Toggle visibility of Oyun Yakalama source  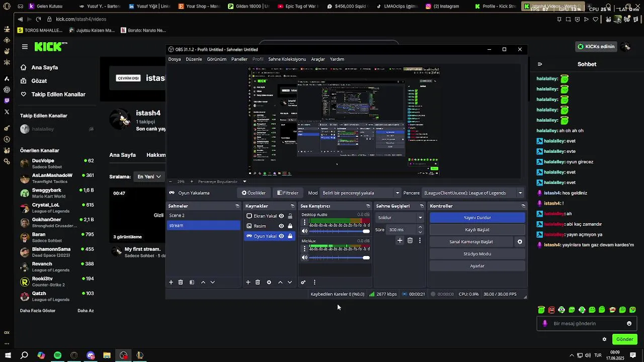tap(281, 236)
